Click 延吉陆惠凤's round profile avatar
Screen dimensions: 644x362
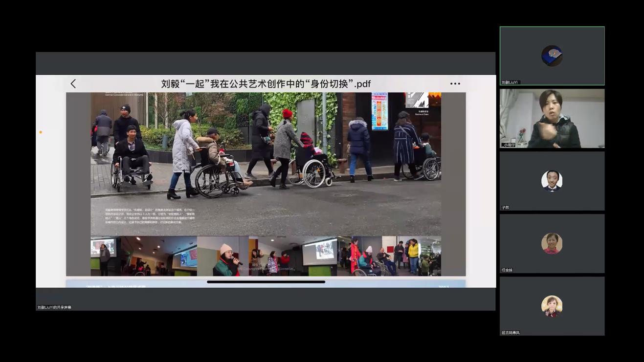[552, 306]
